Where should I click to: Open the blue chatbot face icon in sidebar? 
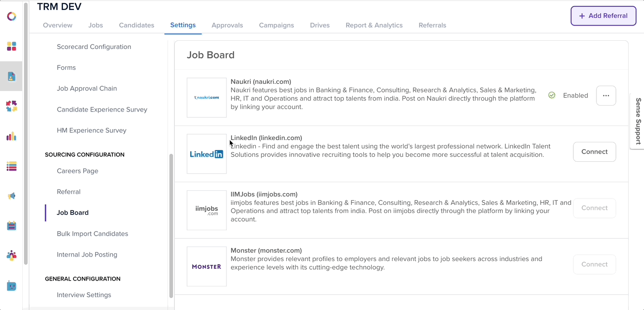coord(12,286)
